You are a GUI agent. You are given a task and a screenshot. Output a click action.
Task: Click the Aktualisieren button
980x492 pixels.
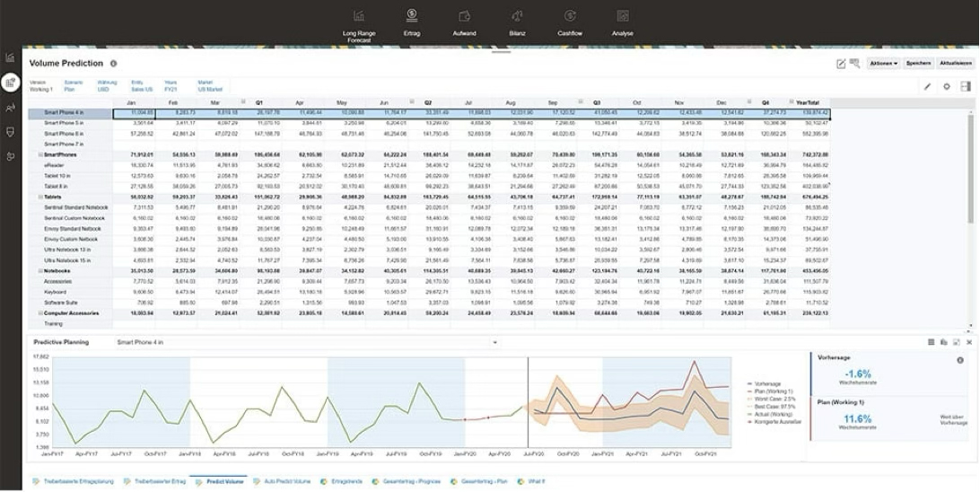pyautogui.click(x=955, y=64)
